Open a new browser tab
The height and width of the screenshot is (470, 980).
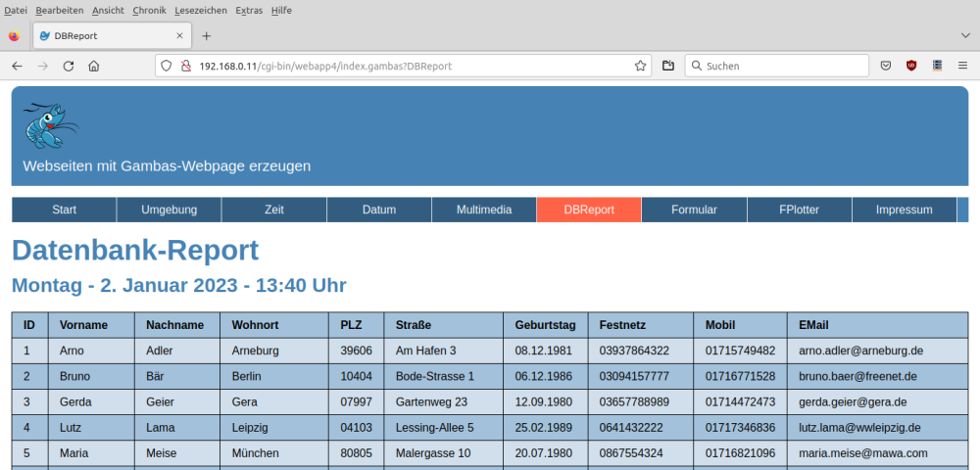(x=206, y=36)
